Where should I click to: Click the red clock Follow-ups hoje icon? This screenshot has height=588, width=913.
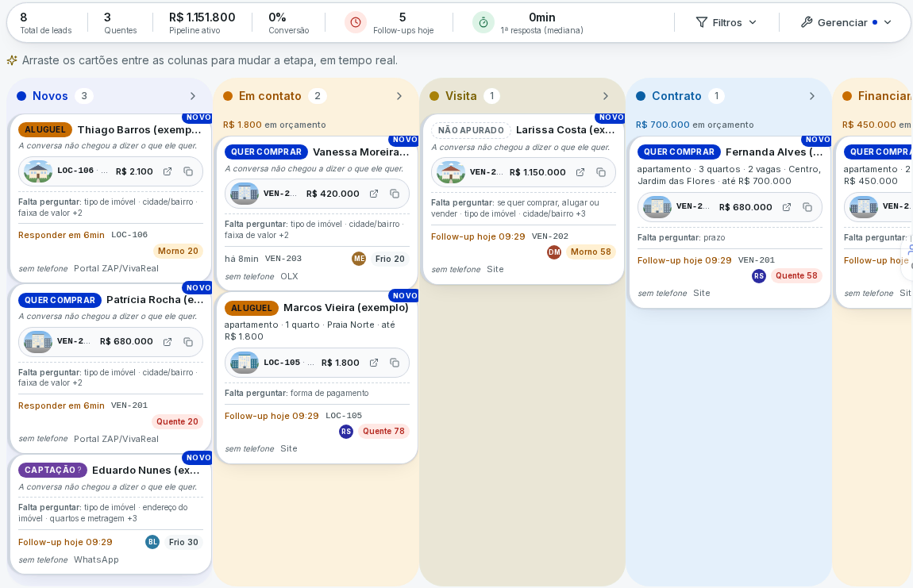(356, 23)
